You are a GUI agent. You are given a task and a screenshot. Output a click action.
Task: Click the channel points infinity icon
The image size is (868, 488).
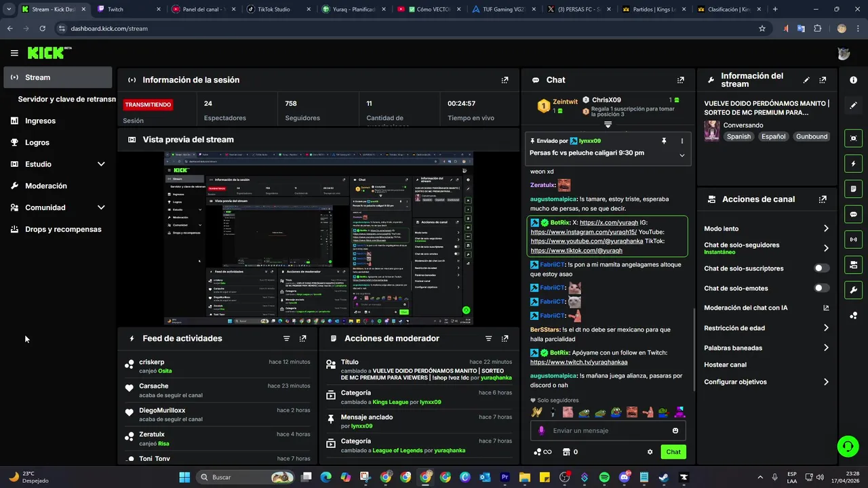click(542, 452)
